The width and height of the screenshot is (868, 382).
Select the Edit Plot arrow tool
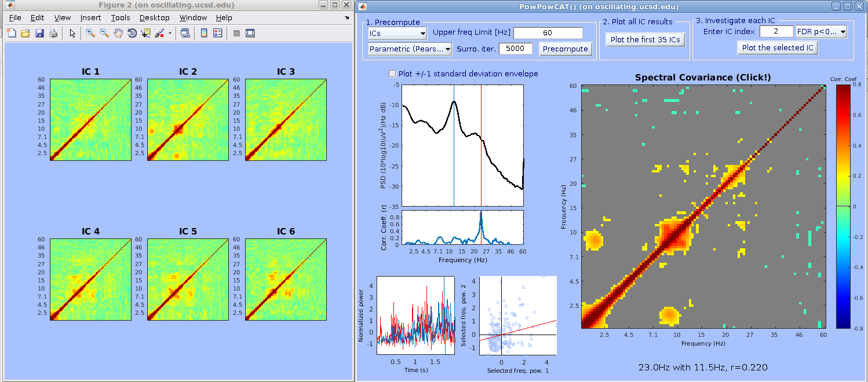(72, 34)
